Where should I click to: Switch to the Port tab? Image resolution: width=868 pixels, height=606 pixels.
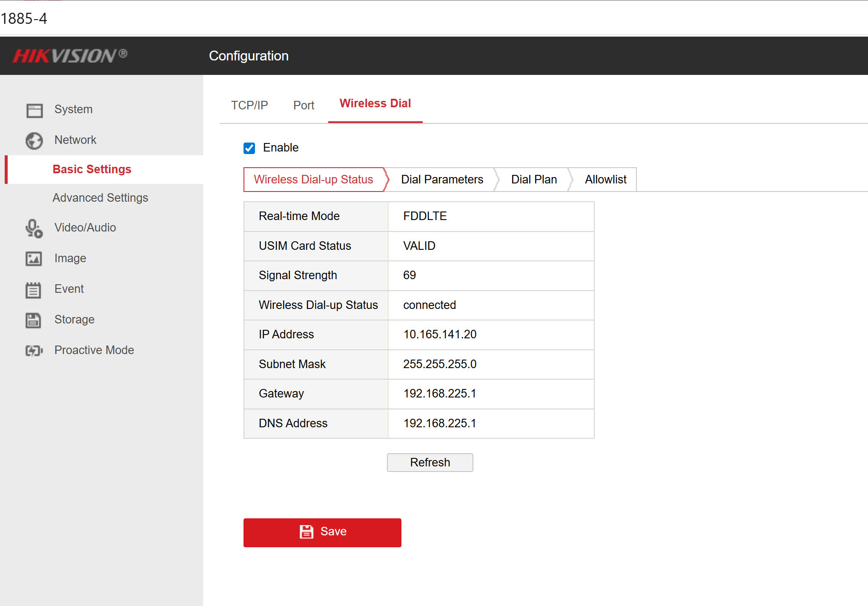point(304,105)
